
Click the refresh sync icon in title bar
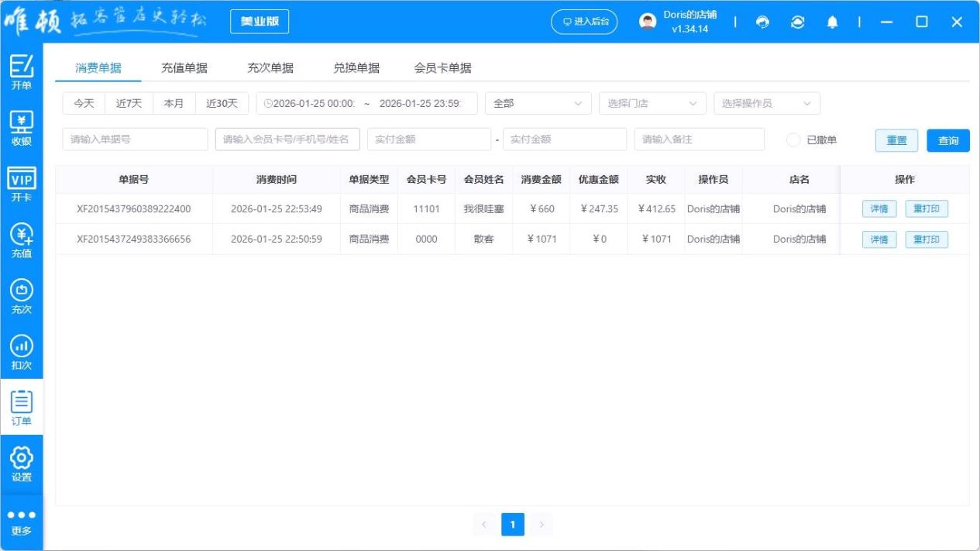797,22
